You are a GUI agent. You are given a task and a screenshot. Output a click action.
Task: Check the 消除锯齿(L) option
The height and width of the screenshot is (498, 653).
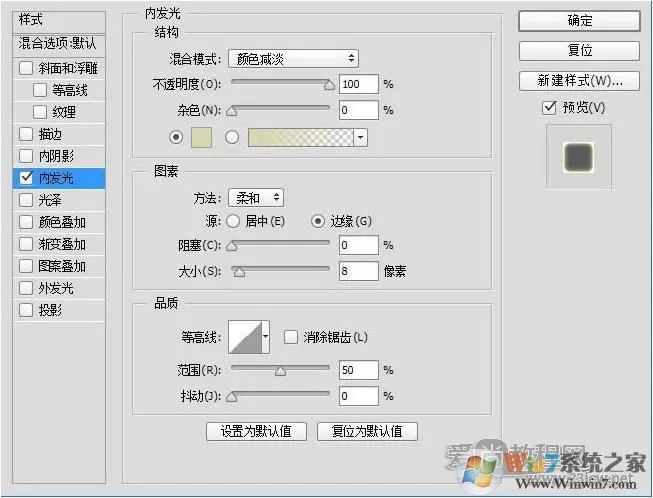tap(291, 337)
